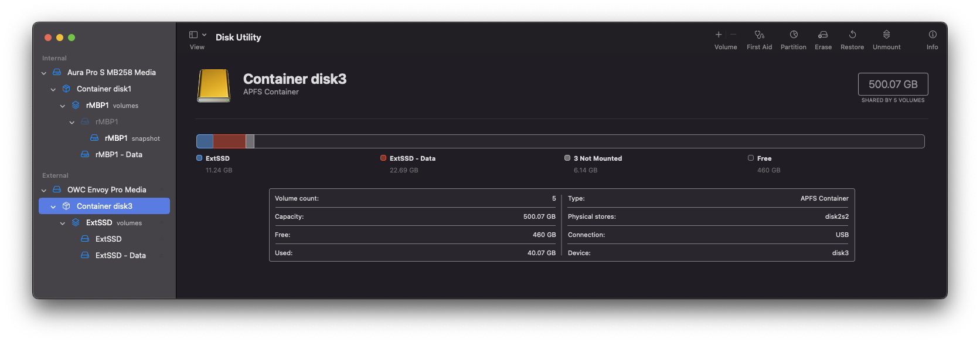The width and height of the screenshot is (980, 342).
Task: Collapse the Aura Pro S MB258 Media tree
Action: point(44,73)
